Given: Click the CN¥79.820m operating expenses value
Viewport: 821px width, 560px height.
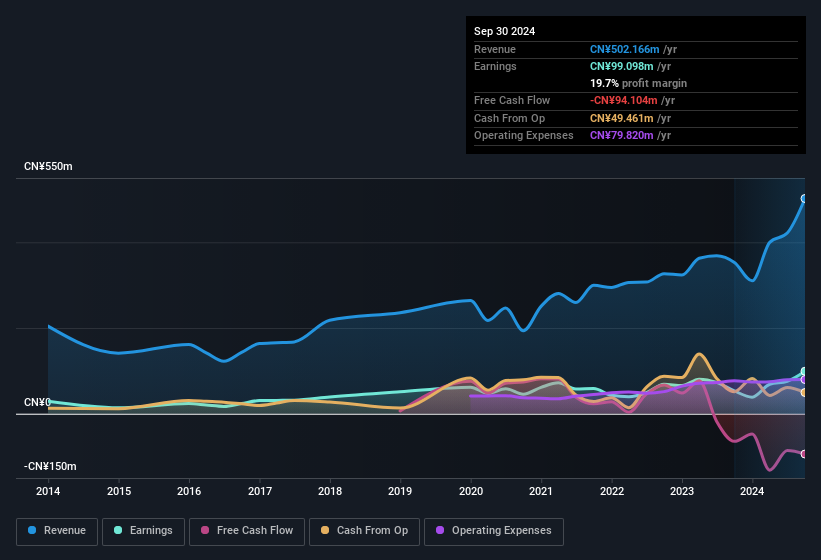Looking at the screenshot, I should [x=622, y=135].
